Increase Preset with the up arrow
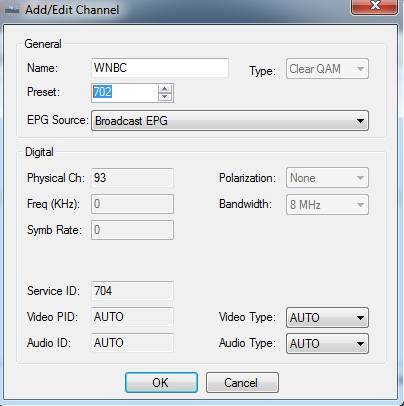This screenshot has width=404, height=406. point(165,89)
